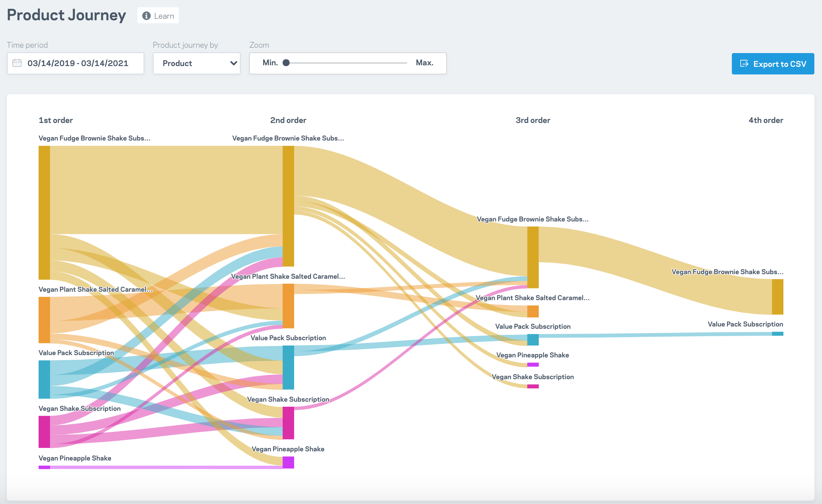Select 1st order Value Pack Subscription node
The image size is (822, 504).
pos(44,379)
